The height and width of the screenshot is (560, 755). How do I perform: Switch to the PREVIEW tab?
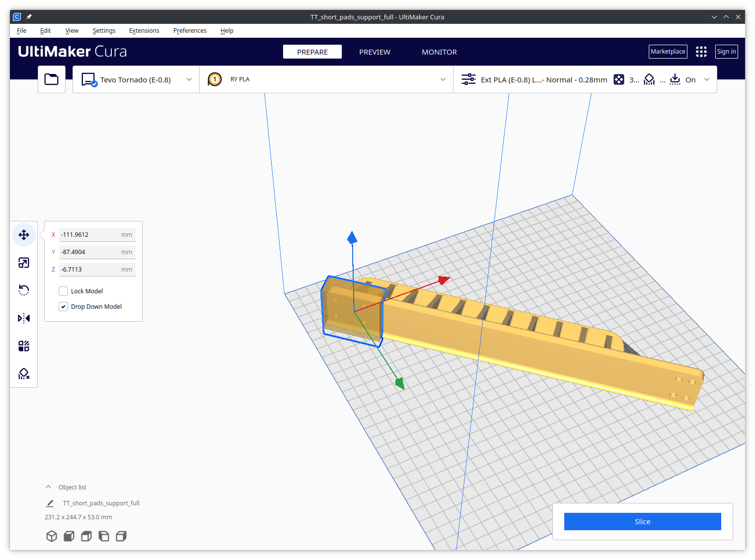(x=375, y=52)
